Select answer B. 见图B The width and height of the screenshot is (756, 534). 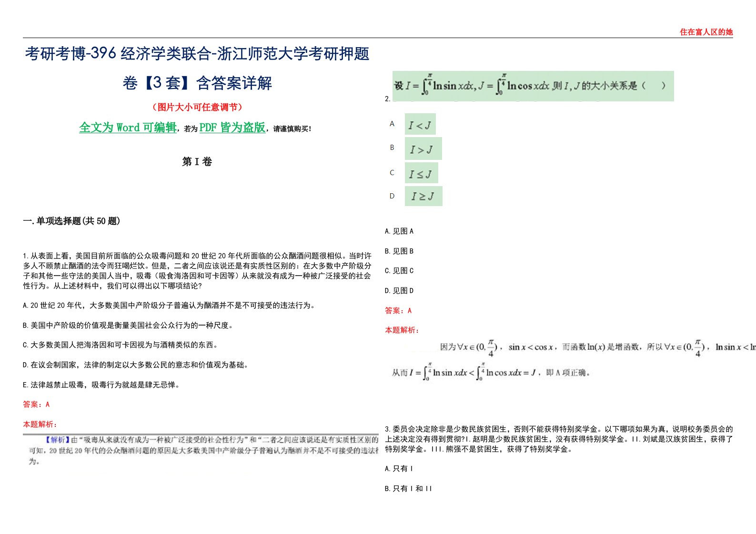coord(399,251)
